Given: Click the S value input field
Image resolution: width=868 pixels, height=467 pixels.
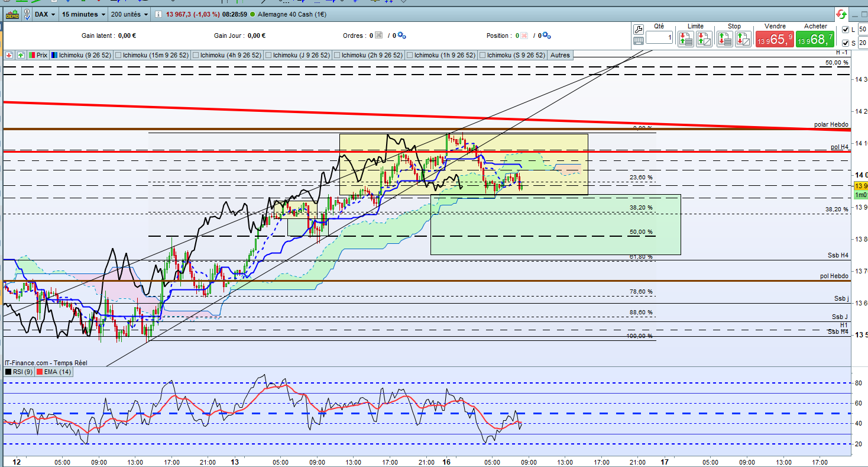Looking at the screenshot, I should pyautogui.click(x=863, y=43).
